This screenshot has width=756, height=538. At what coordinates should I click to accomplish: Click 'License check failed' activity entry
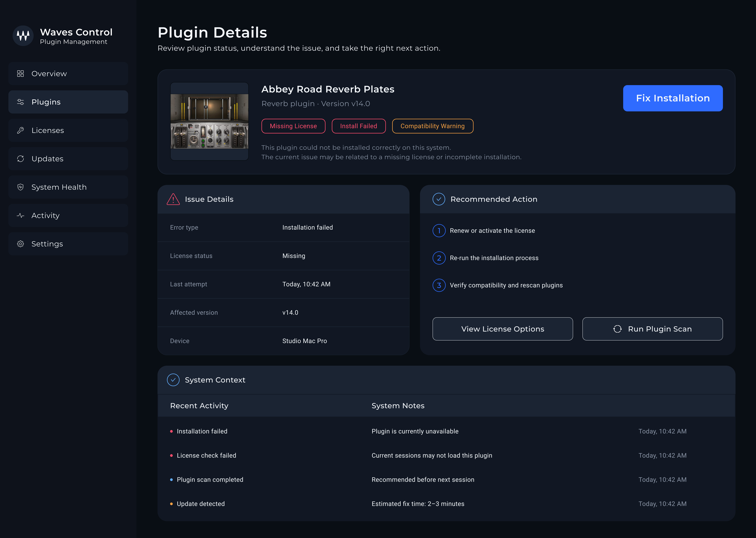(x=207, y=456)
